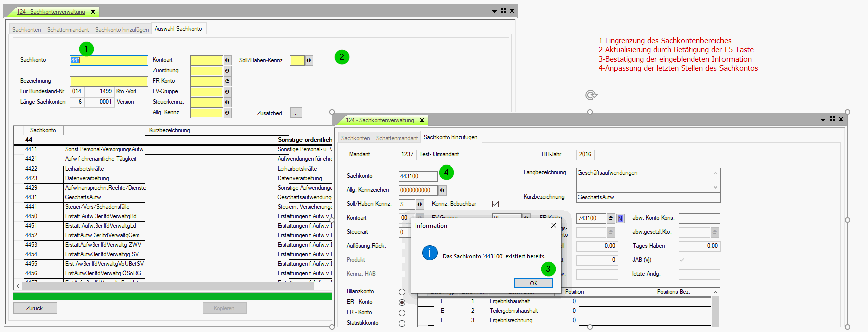Switch to the Schattenmandant tab in left window

pyautogui.click(x=68, y=30)
